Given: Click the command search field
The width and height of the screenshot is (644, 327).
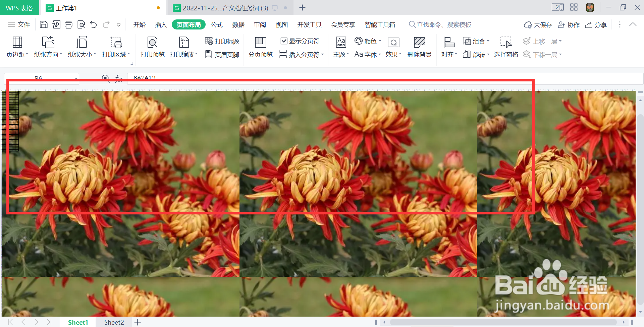Looking at the screenshot, I should pyautogui.click(x=440, y=25).
